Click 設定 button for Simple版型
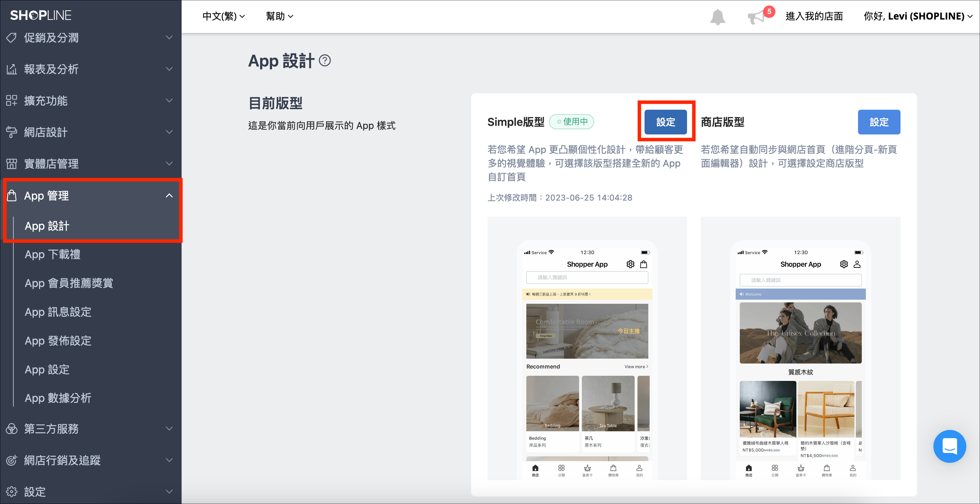Viewport: 980px width, 504px height. pyautogui.click(x=665, y=122)
